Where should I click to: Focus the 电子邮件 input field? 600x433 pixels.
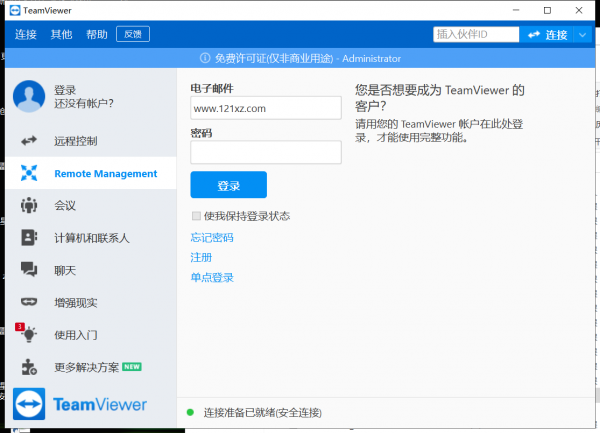266,108
